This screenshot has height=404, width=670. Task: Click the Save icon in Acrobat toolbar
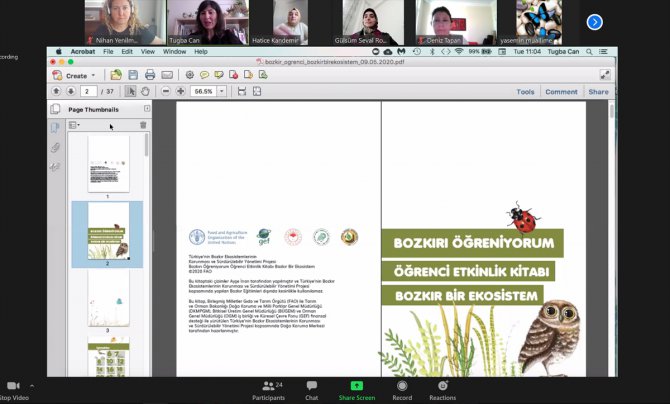point(133,75)
